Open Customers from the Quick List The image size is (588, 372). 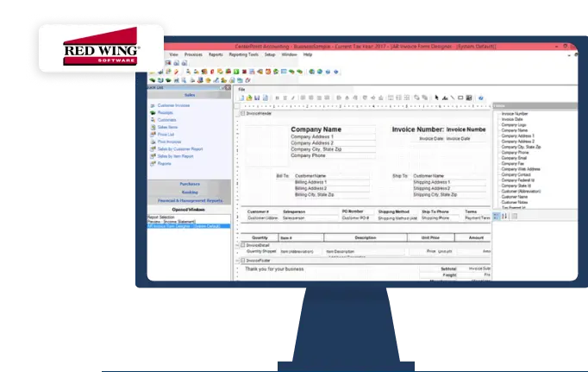pos(166,120)
